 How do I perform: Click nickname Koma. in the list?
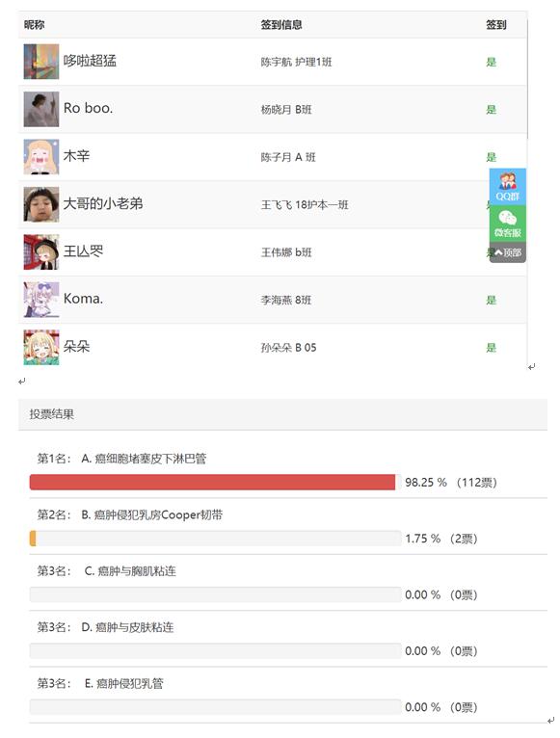(x=83, y=299)
